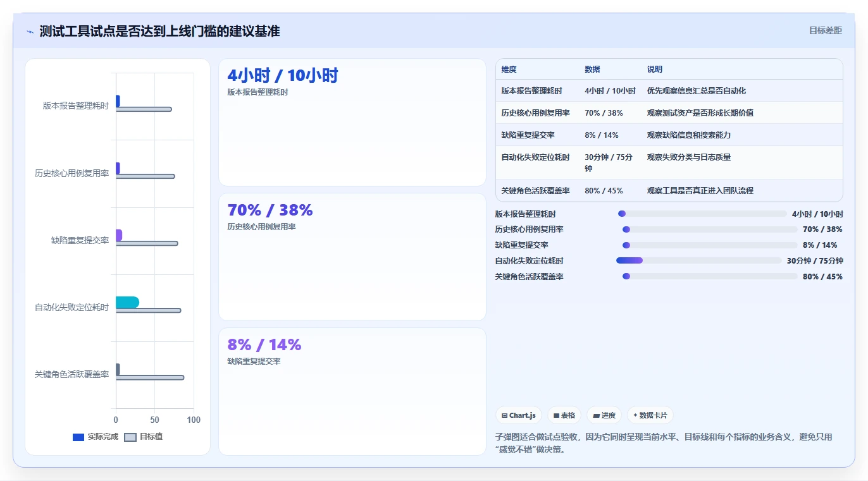Viewport: 868px width, 481px height.
Task: Click table text 观察缺陷信息和搜索能力
Action: click(x=689, y=135)
